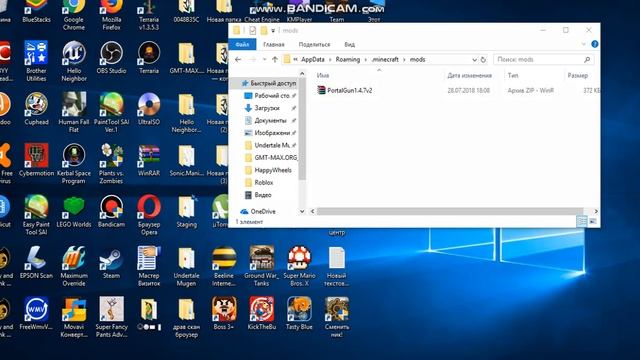Open Документы in the navigation pane
The image size is (640, 360).
(270, 120)
